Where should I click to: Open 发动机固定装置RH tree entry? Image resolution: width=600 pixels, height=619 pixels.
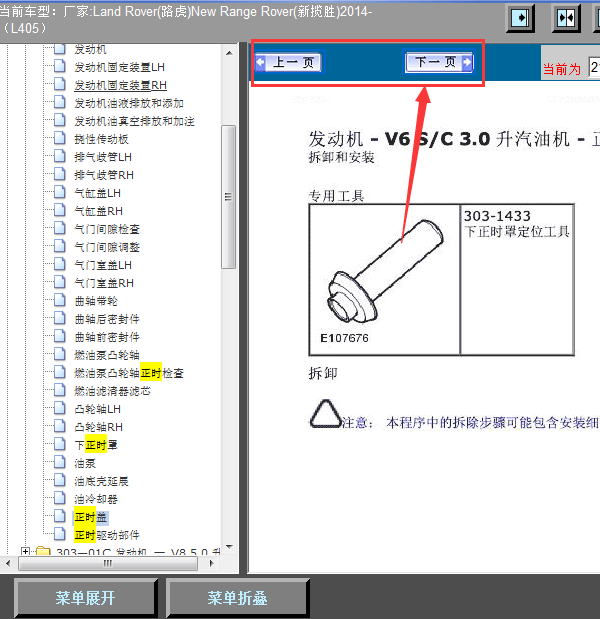point(120,85)
